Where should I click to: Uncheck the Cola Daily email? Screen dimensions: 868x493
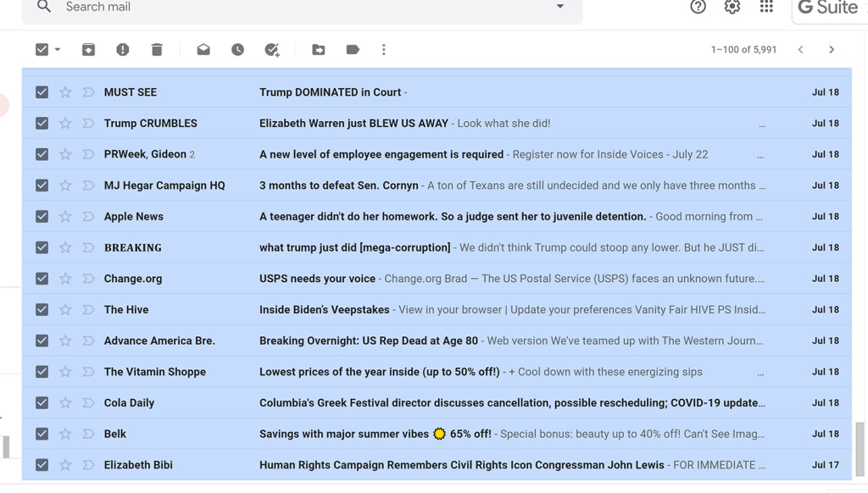[x=42, y=403]
